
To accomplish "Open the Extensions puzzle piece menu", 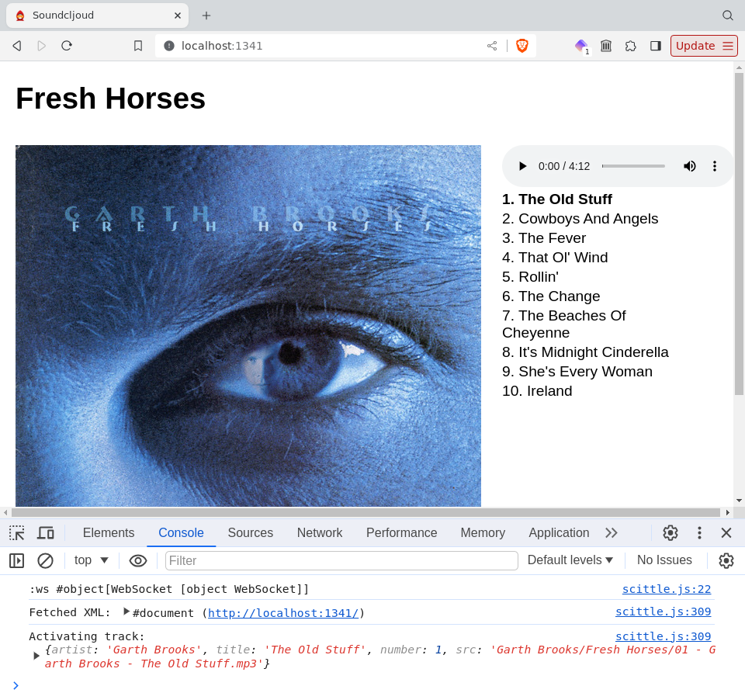I will pos(630,46).
